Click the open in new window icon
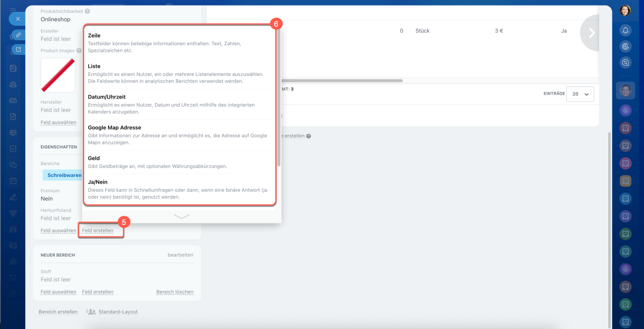The image size is (644, 329). 18,49
